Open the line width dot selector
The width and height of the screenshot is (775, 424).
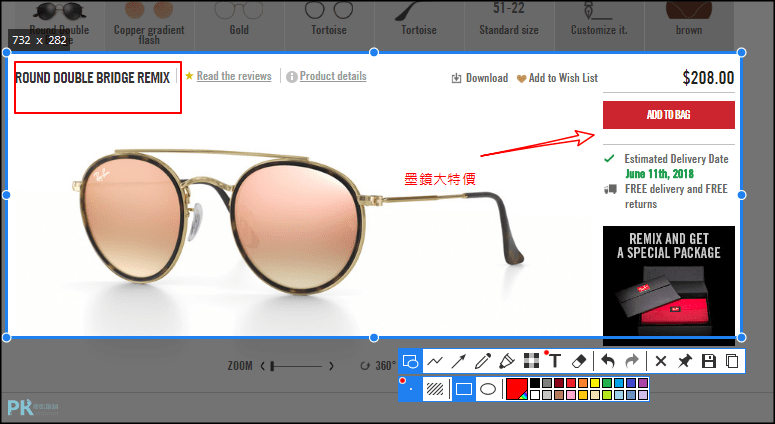pyautogui.click(x=410, y=389)
